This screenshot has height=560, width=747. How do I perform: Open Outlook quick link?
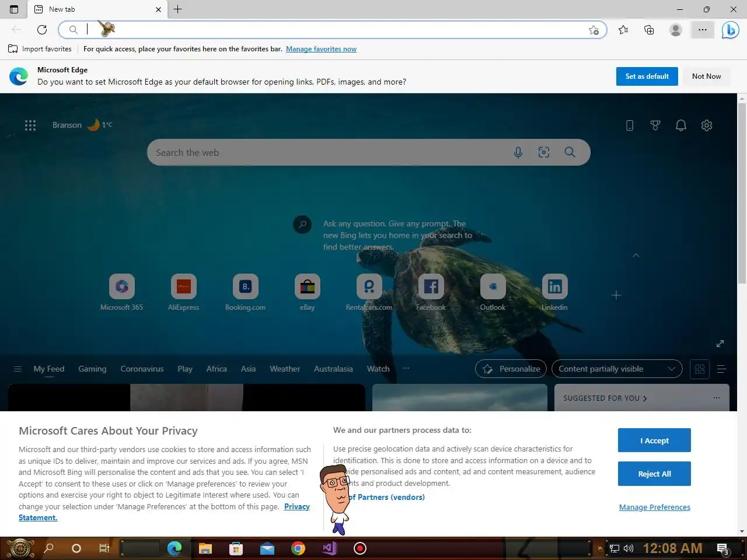click(x=493, y=292)
